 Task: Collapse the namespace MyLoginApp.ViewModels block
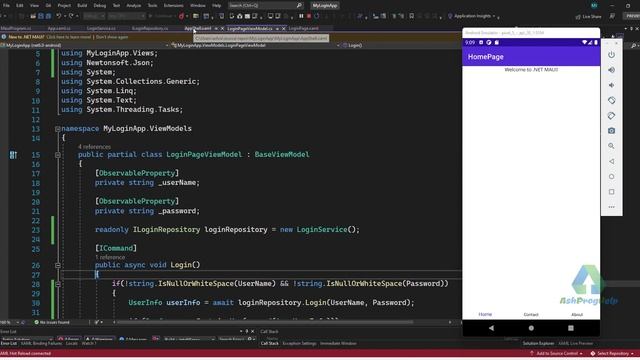click(x=58, y=129)
